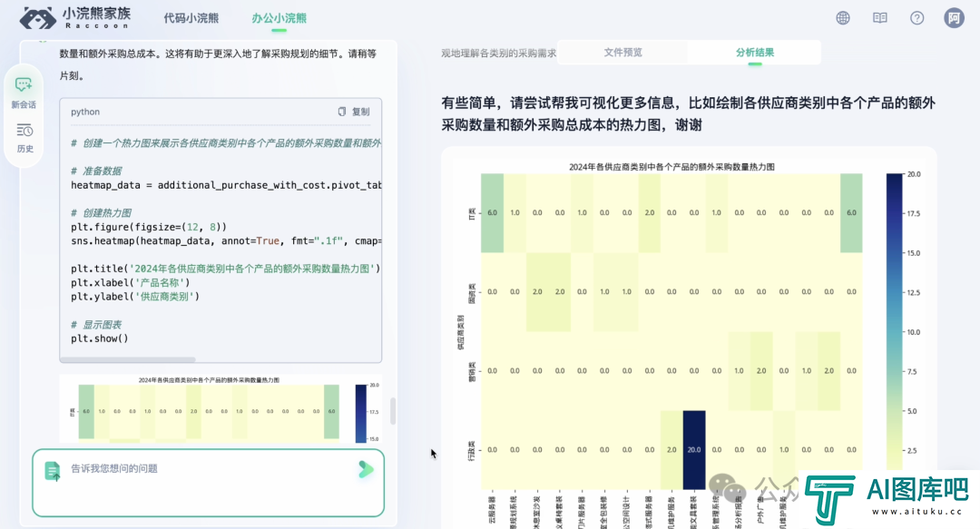The image size is (980, 529).
Task: Open the language globe icon
Action: 842,18
